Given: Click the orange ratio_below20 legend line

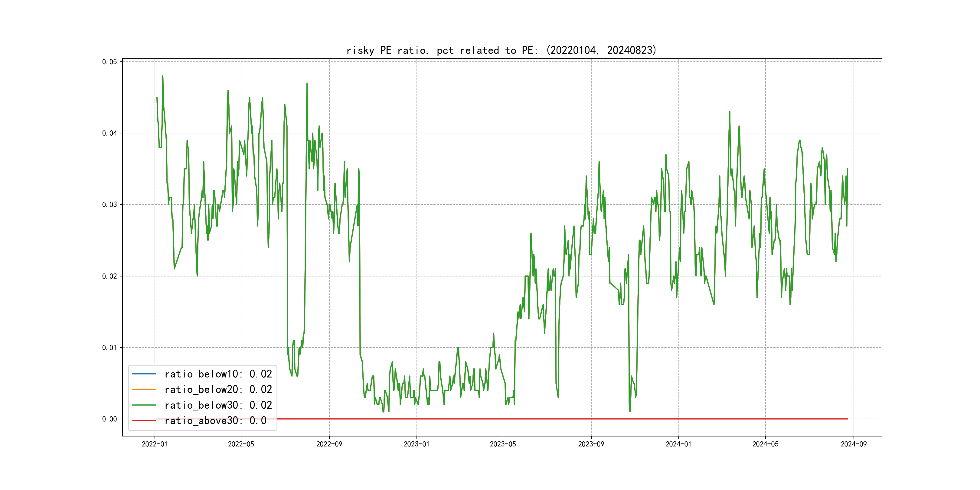Looking at the screenshot, I should click(144, 389).
